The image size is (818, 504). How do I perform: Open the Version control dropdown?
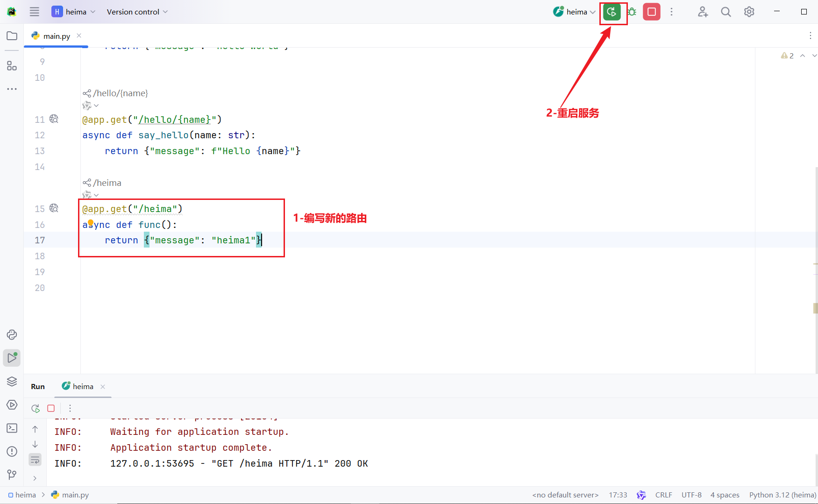click(x=137, y=12)
